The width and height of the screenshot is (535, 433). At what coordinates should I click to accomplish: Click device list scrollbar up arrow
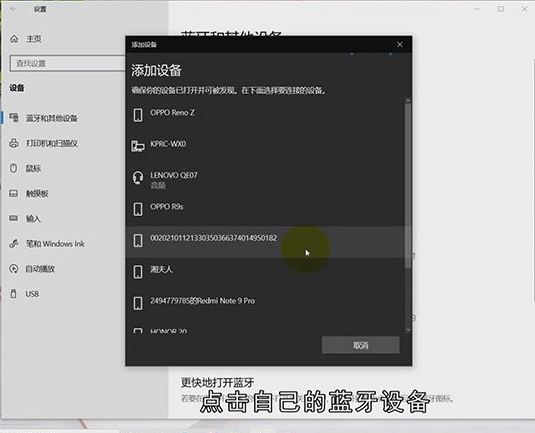coord(408,100)
